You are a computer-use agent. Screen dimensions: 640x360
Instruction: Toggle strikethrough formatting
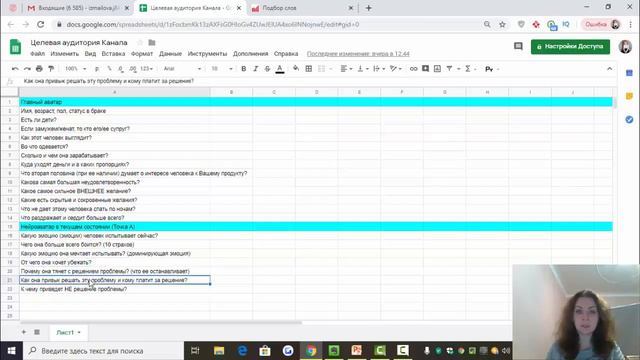(267, 69)
